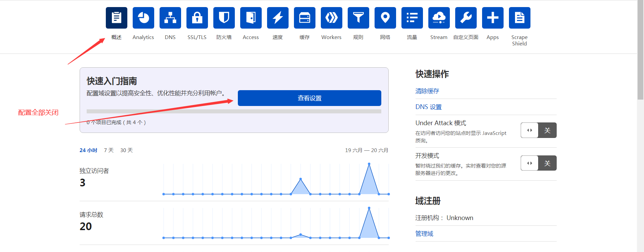Click the 注册机构: Unknown text
The width and height of the screenshot is (644, 252).
(x=444, y=218)
